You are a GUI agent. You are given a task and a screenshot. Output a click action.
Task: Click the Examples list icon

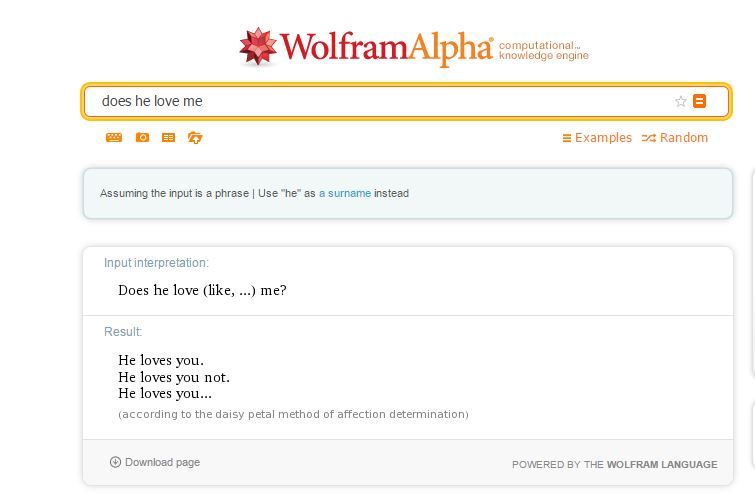pyautogui.click(x=567, y=138)
